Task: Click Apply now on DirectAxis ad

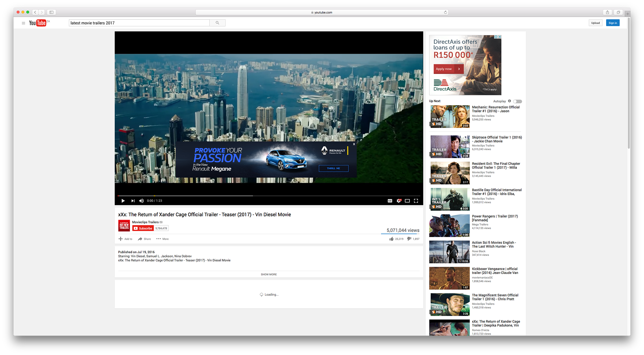Action: point(448,69)
